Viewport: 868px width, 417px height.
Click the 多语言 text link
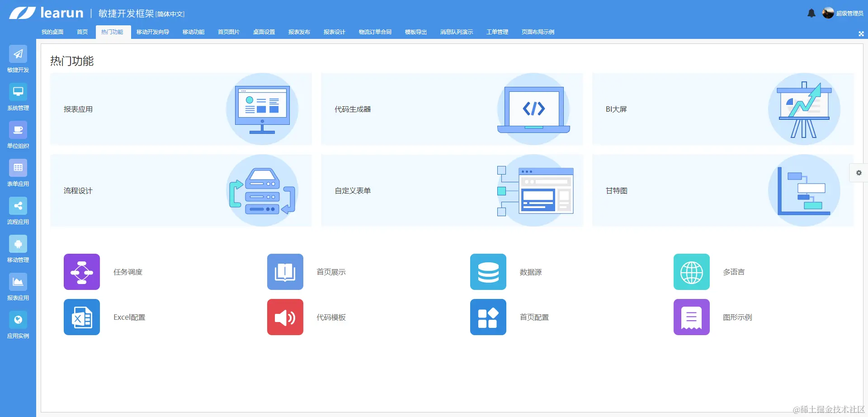point(734,272)
